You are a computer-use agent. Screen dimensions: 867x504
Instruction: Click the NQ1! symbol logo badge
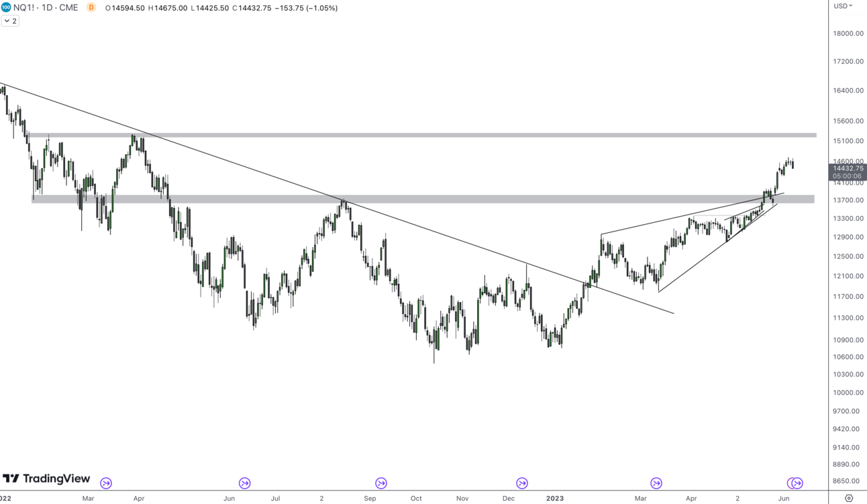(6, 7)
